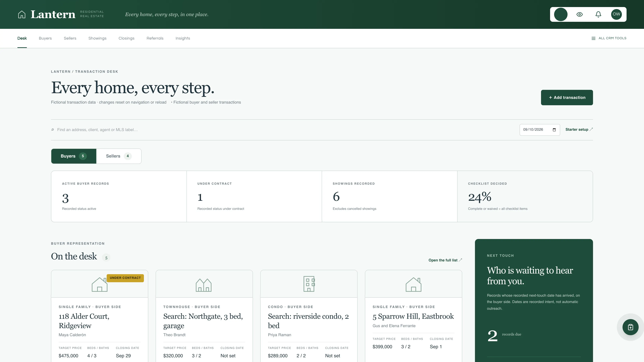644x362 pixels.
Task: Open Search: riverside condo, 2 bed title
Action: click(x=308, y=321)
